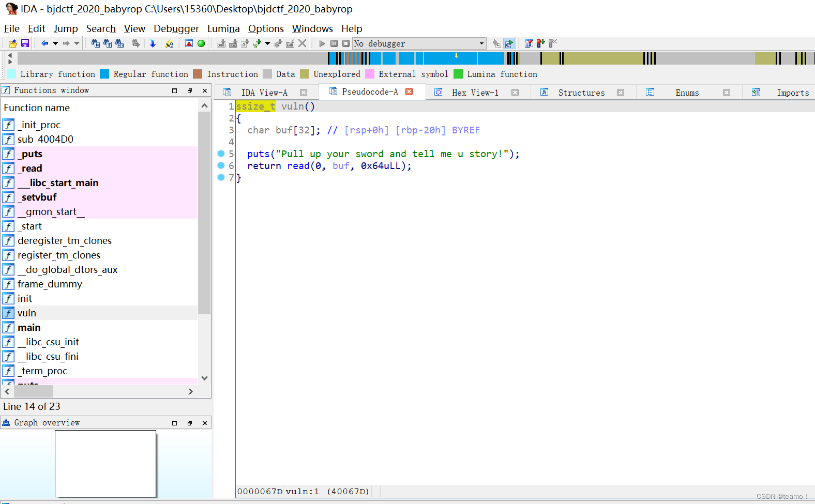
Task: Click the green-plus star toolbar icon
Action: [257, 43]
